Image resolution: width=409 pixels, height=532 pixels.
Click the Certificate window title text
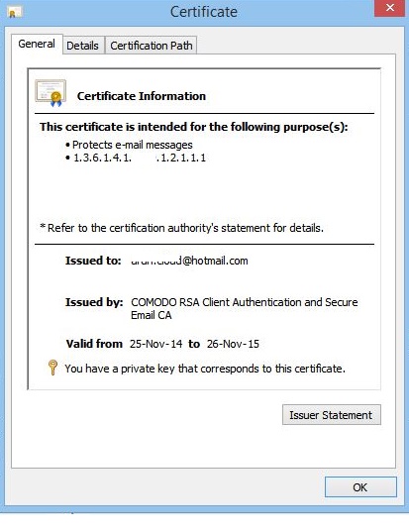click(203, 12)
